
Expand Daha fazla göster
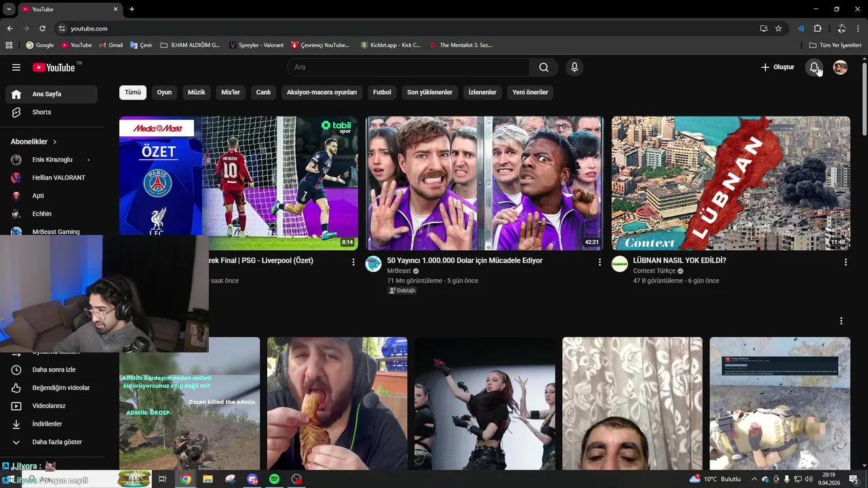[x=52, y=442]
